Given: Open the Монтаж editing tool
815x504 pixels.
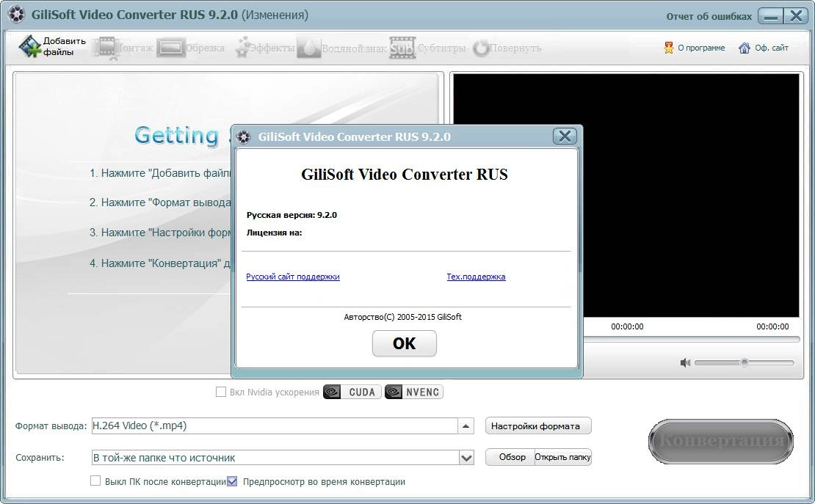Looking at the screenshot, I should point(123,48).
